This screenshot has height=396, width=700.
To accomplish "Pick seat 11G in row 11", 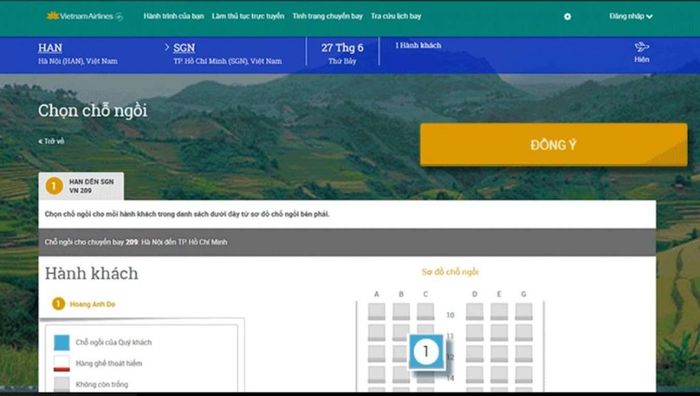I will [523, 333].
